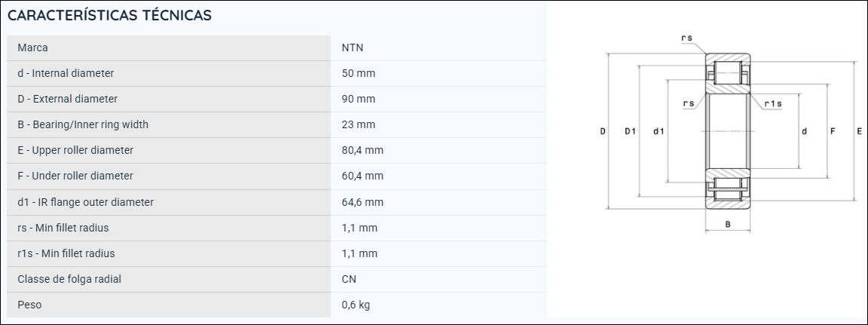Select the 80,4 mm upper roller value
Image resolution: width=868 pixels, height=325 pixels.
click(362, 150)
